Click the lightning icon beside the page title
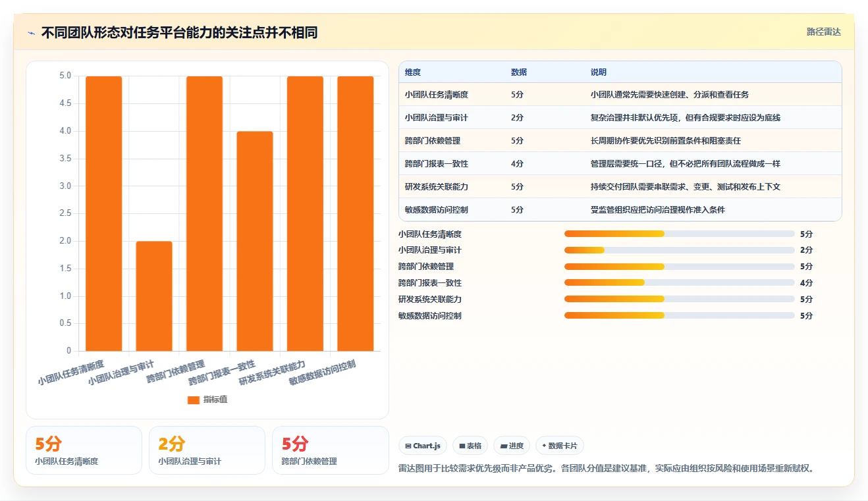This screenshot has height=501, width=868. [32, 33]
